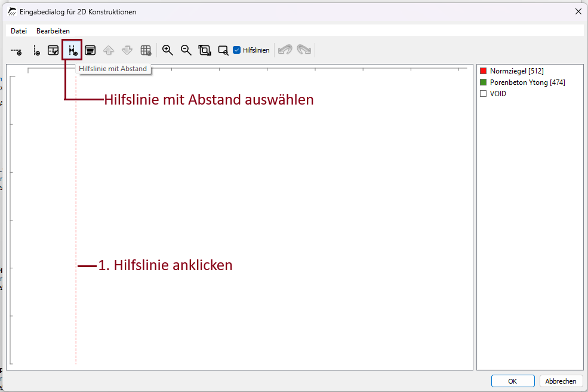
Task: Open the Datei menu
Action: click(19, 31)
